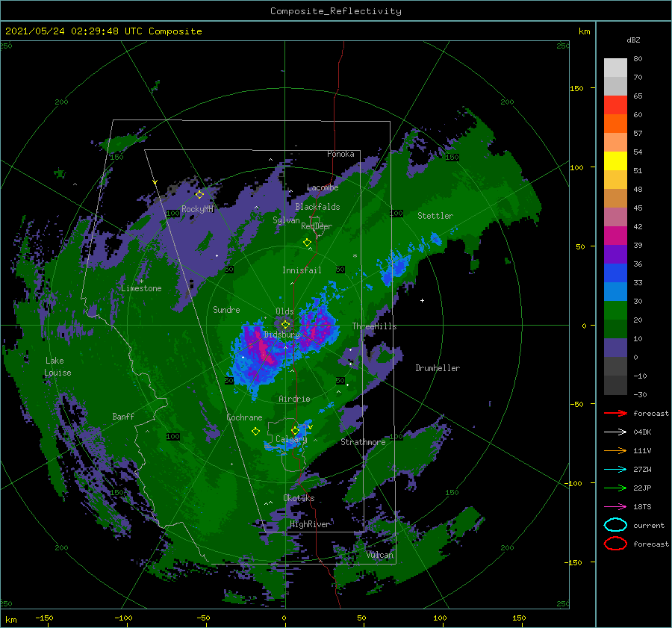Image resolution: width=672 pixels, height=628 pixels.
Task: Click the 18TS legend text
Action: [642, 507]
